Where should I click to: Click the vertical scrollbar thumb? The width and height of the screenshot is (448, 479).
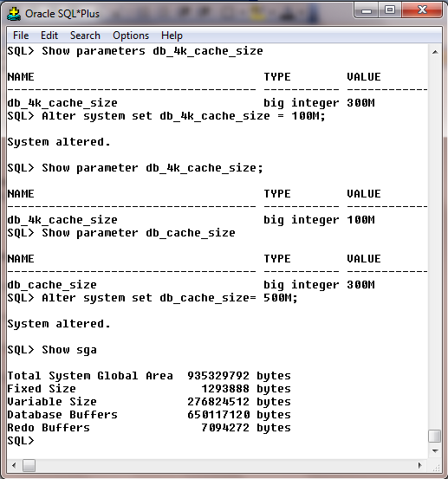[x=434, y=436]
